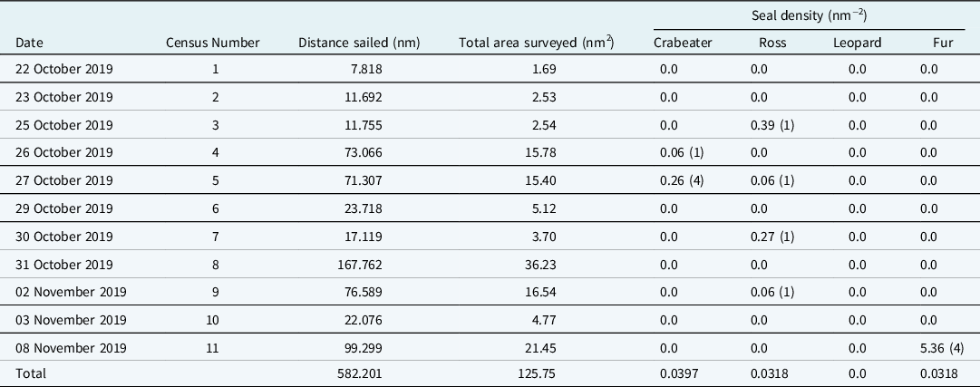Image resolution: width=980 pixels, height=387 pixels.
Task: Select the Total row label
Action: [x=31, y=372]
